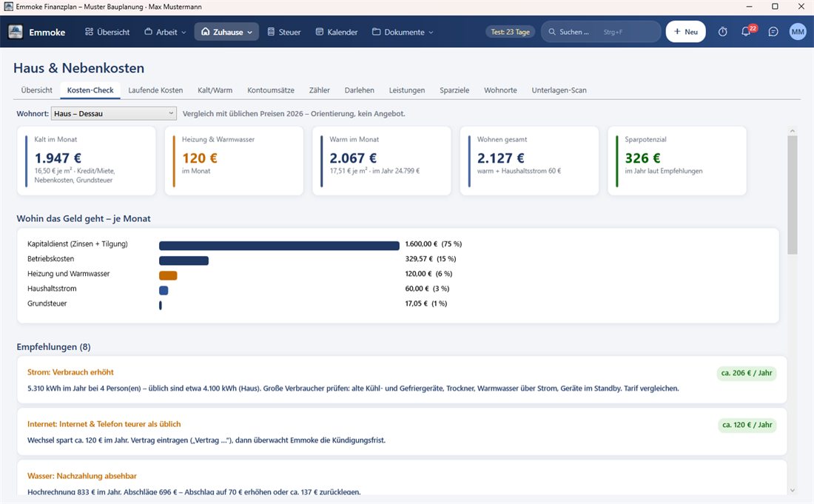Viewport: 814px width, 504px height.
Task: Expand the Dokumente menu
Action: click(403, 32)
